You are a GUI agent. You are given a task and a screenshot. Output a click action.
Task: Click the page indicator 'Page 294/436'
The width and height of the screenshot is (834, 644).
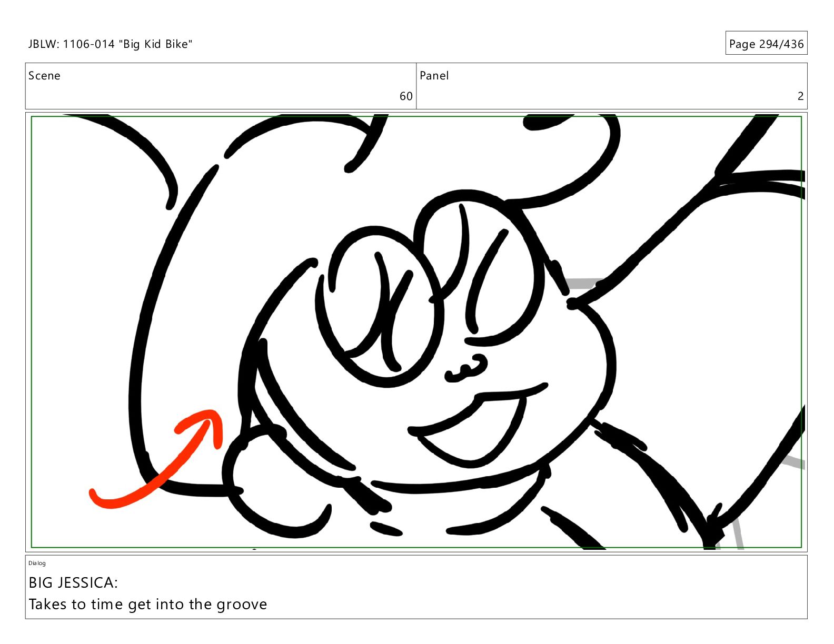766,44
